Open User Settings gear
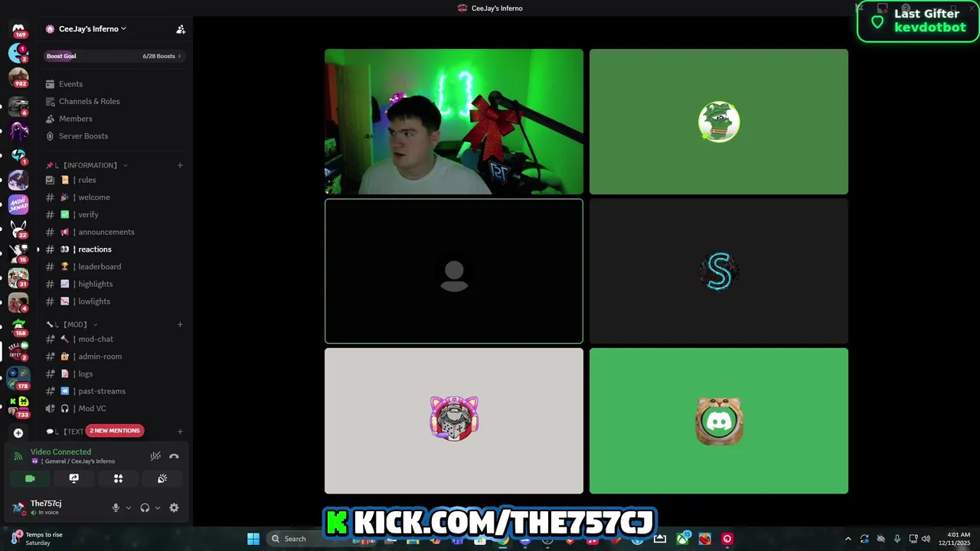Viewport: 980px width, 551px height. [x=174, y=507]
